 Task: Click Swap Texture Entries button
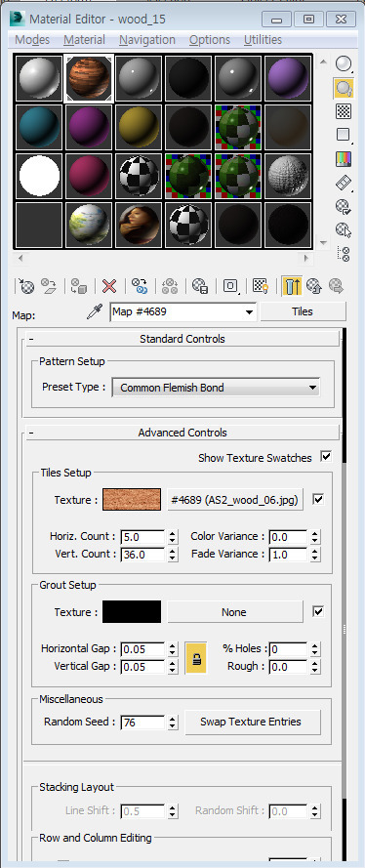point(253,722)
